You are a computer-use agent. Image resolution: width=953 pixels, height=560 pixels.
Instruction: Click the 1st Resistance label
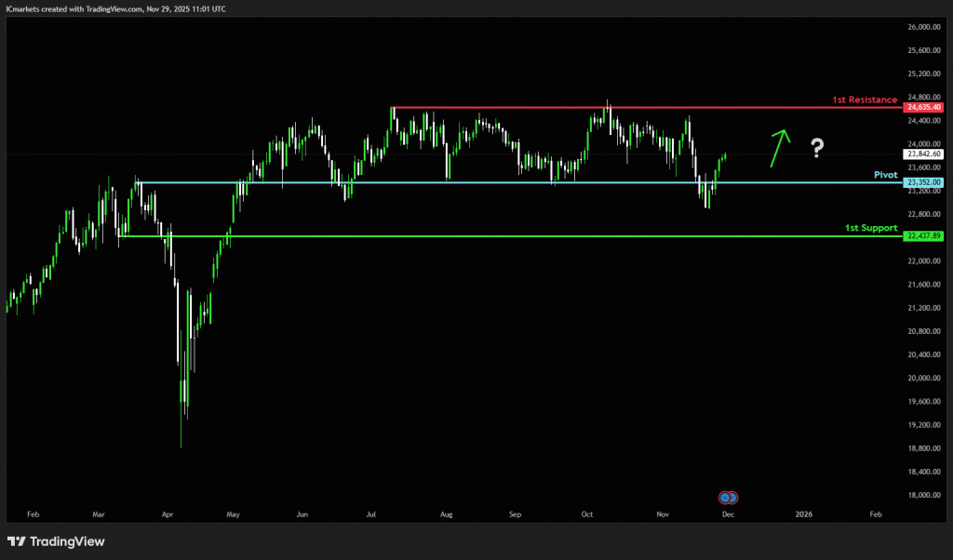[x=865, y=100]
